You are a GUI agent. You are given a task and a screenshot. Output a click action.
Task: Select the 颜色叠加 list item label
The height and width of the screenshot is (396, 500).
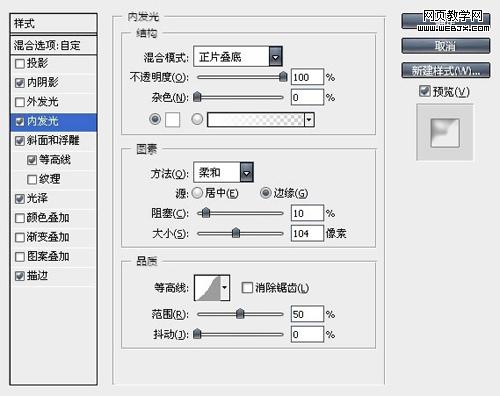click(x=48, y=218)
